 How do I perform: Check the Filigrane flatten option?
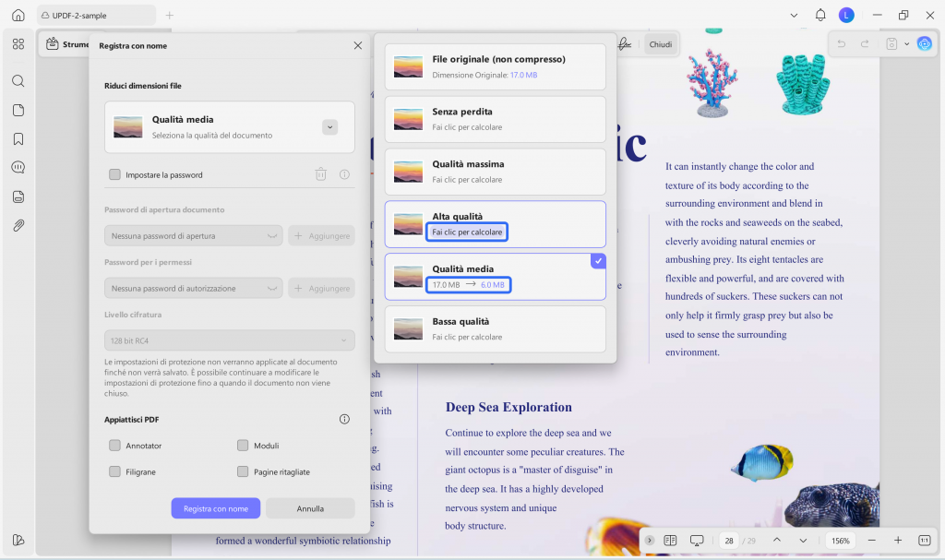[x=114, y=471]
